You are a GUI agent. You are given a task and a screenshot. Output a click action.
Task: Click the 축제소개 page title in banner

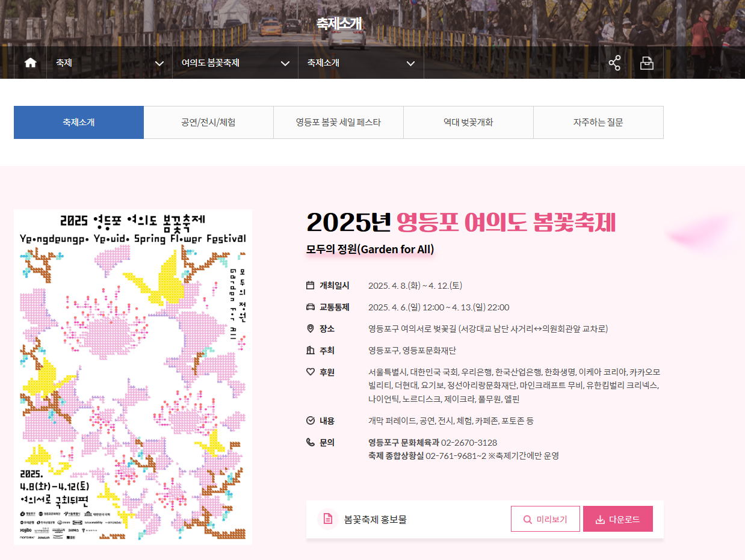tap(339, 23)
